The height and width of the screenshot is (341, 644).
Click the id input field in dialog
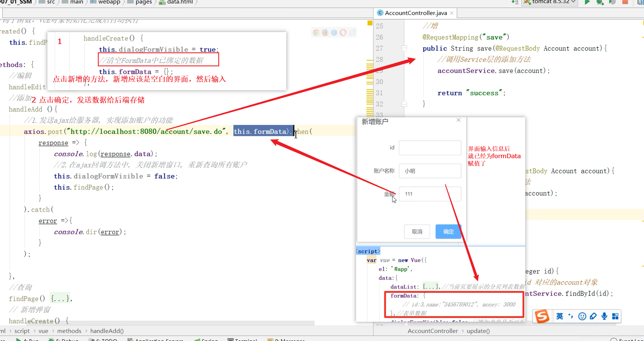click(x=430, y=147)
